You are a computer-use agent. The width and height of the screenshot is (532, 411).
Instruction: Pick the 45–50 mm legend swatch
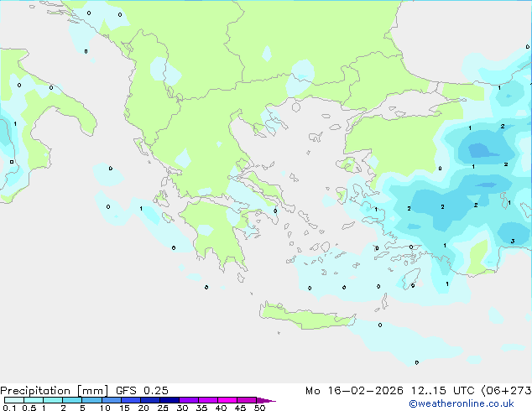click(247, 400)
